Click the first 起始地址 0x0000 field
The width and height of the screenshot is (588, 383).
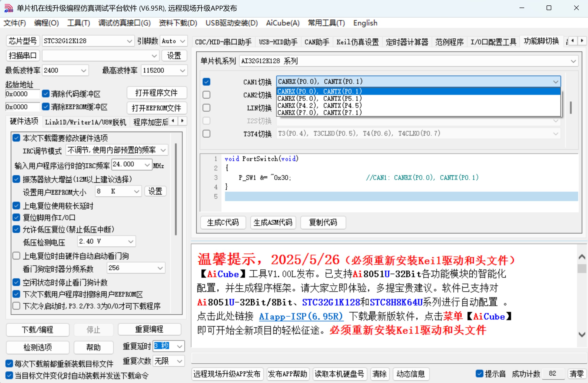(22, 94)
